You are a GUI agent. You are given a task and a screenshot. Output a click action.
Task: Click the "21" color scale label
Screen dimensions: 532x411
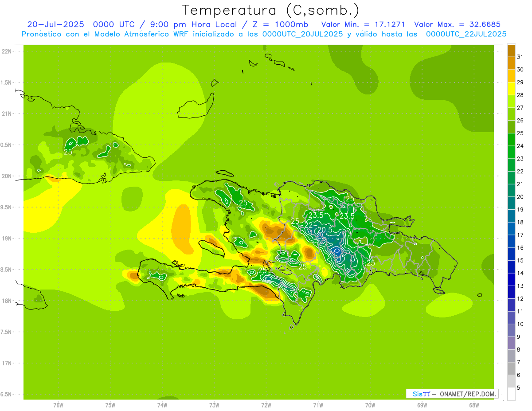point(520,184)
